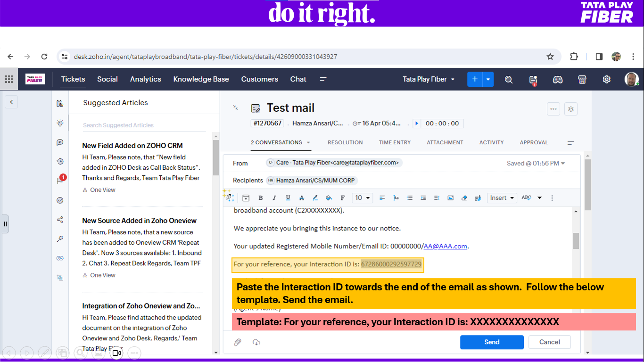
Task: Open the Zoho apps grid launcher
Action: click(9, 79)
